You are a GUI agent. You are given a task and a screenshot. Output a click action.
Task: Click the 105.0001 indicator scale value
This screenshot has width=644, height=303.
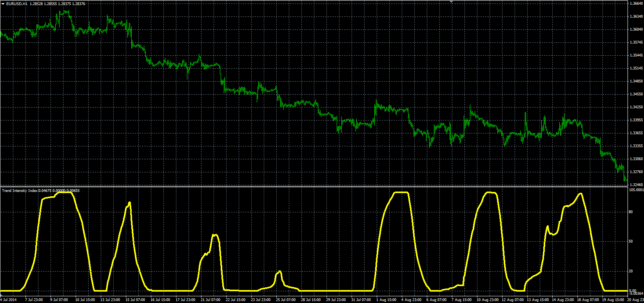(636, 190)
